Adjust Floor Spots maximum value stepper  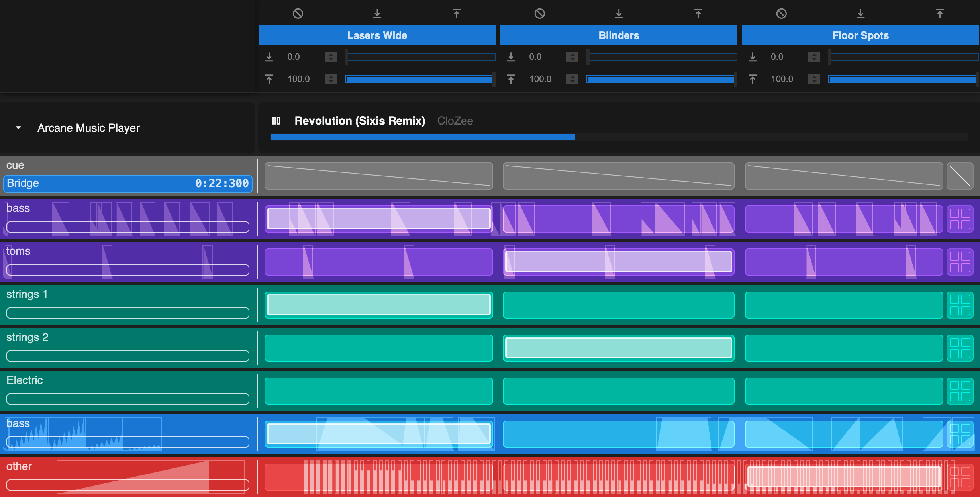(814, 79)
